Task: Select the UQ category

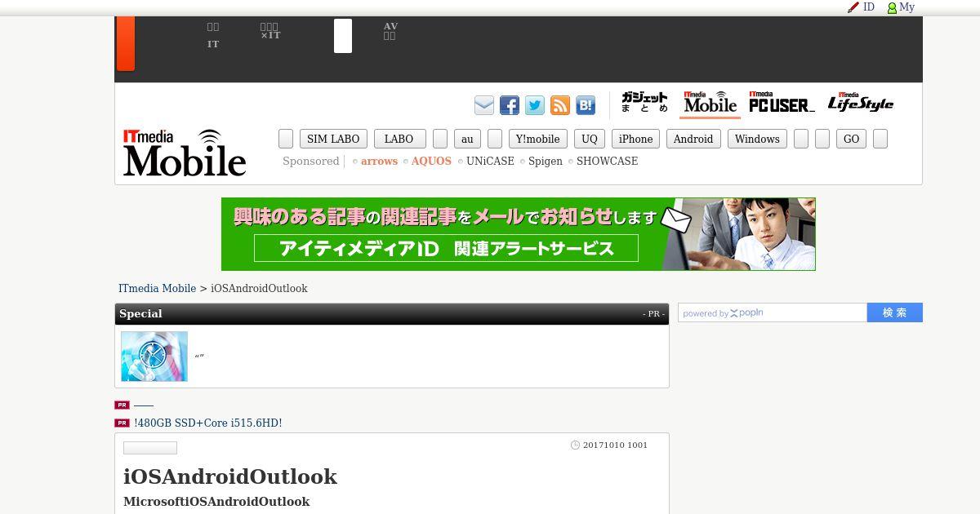Action: point(590,139)
